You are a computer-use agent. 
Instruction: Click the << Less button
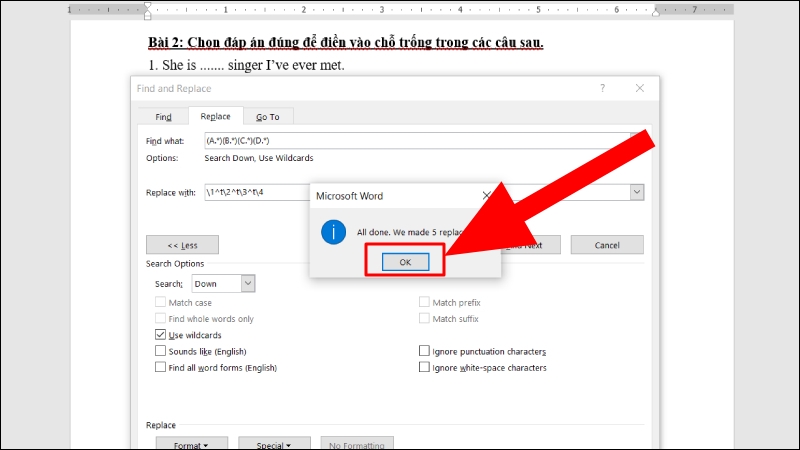coord(182,245)
